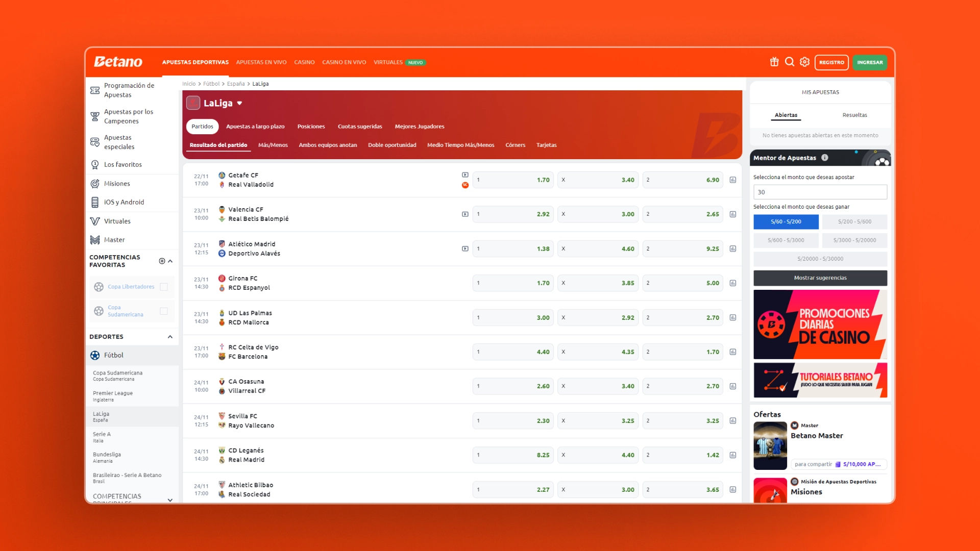Select win range S/60 - S/200
Screen dimensions: 980x551
786,222
